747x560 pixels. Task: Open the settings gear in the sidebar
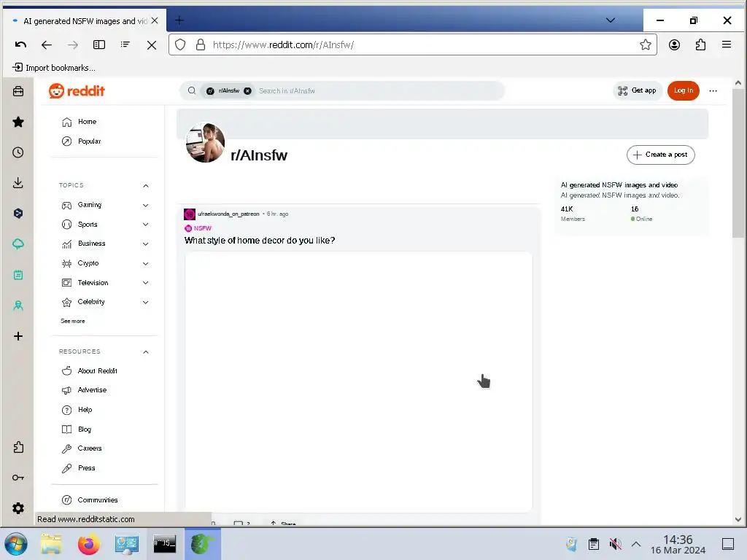pyautogui.click(x=18, y=508)
